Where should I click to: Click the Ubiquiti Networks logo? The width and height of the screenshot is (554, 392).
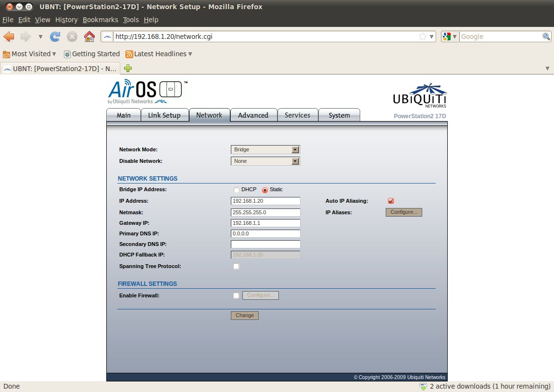click(x=420, y=96)
